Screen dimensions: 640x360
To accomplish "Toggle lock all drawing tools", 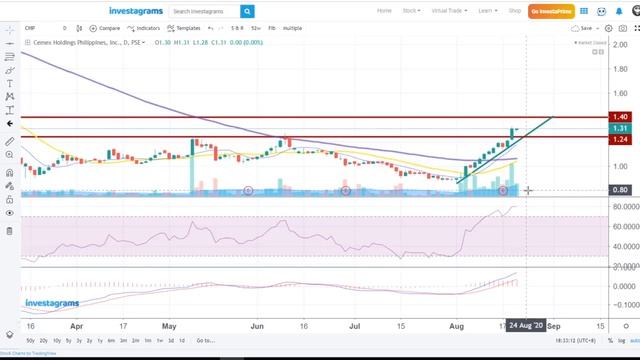I will pos(10,200).
